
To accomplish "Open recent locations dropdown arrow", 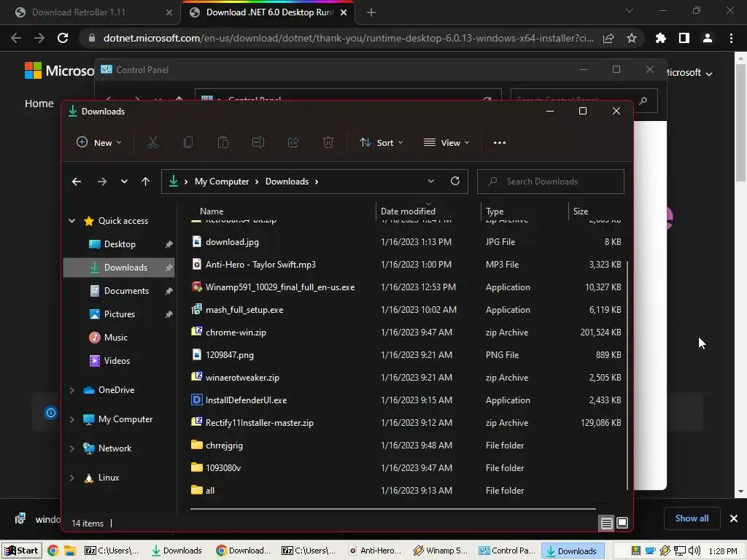I will [124, 182].
